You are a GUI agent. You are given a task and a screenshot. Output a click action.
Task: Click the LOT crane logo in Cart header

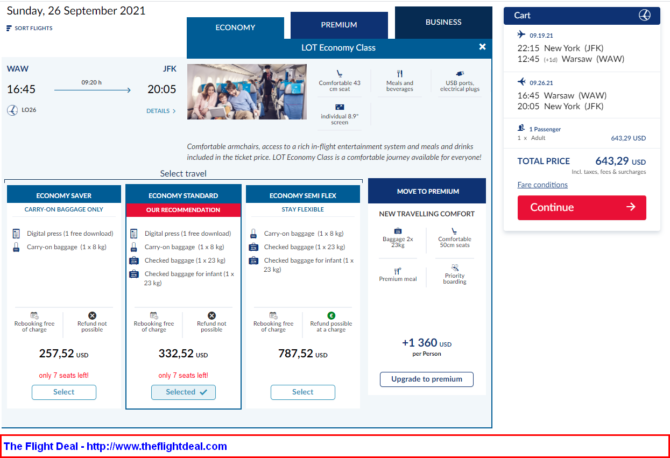pyautogui.click(x=644, y=15)
